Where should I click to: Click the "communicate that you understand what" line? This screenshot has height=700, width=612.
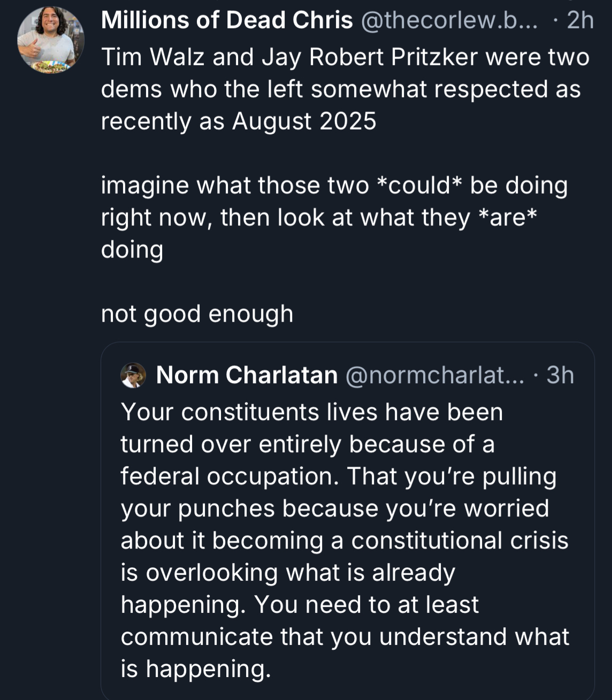[345, 637]
